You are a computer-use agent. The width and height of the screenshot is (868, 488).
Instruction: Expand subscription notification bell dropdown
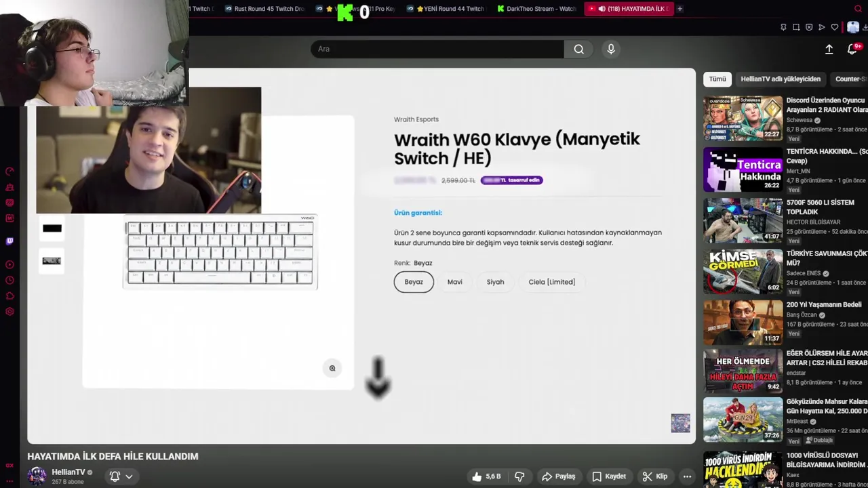121,476
